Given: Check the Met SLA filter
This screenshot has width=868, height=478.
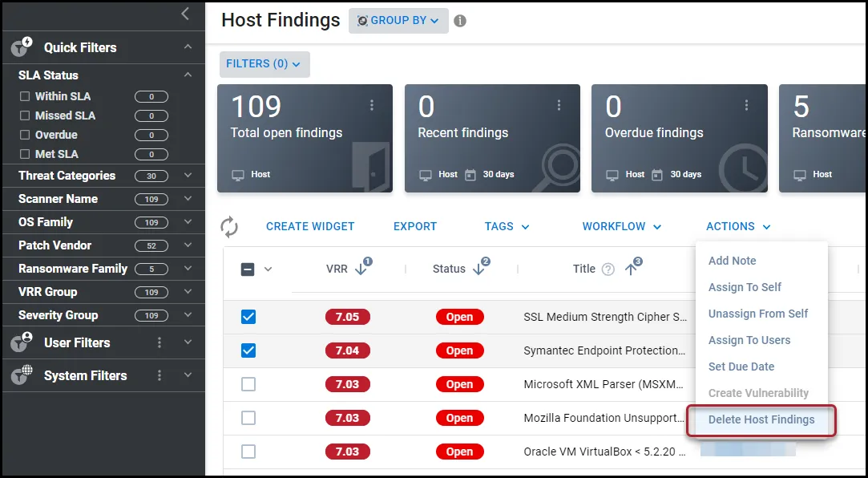Looking at the screenshot, I should (x=24, y=154).
